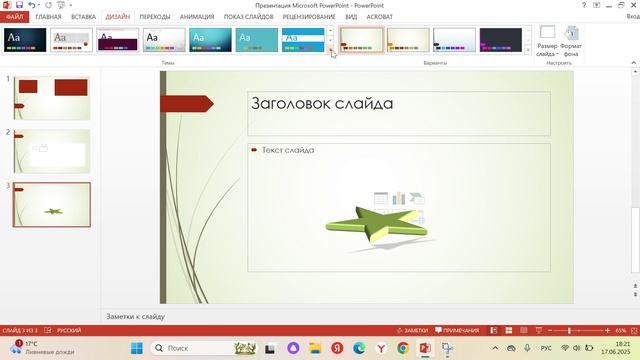Switch to the АНИМАЦИЯ tab

tap(197, 17)
